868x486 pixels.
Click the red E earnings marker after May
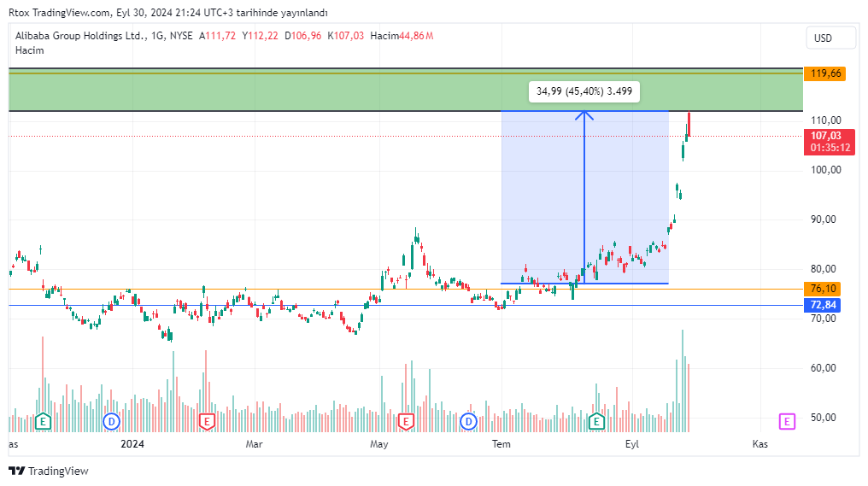pos(406,422)
